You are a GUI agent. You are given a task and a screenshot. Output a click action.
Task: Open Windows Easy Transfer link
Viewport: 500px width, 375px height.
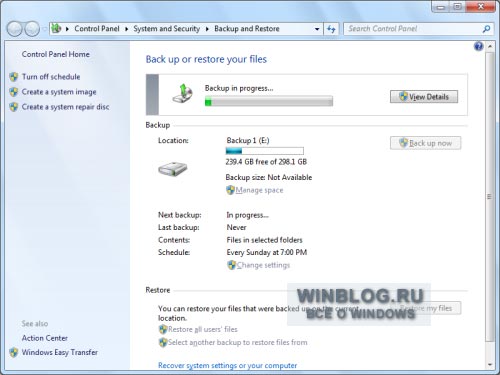60,352
